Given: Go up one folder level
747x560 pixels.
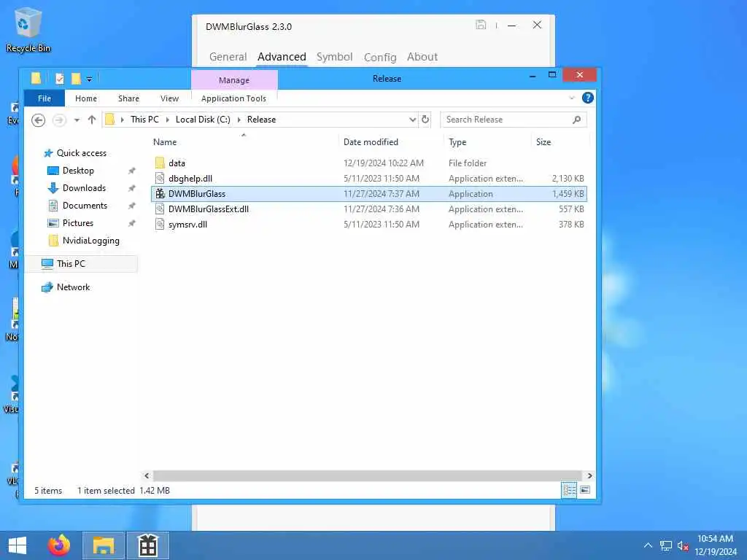Looking at the screenshot, I should pyautogui.click(x=92, y=120).
